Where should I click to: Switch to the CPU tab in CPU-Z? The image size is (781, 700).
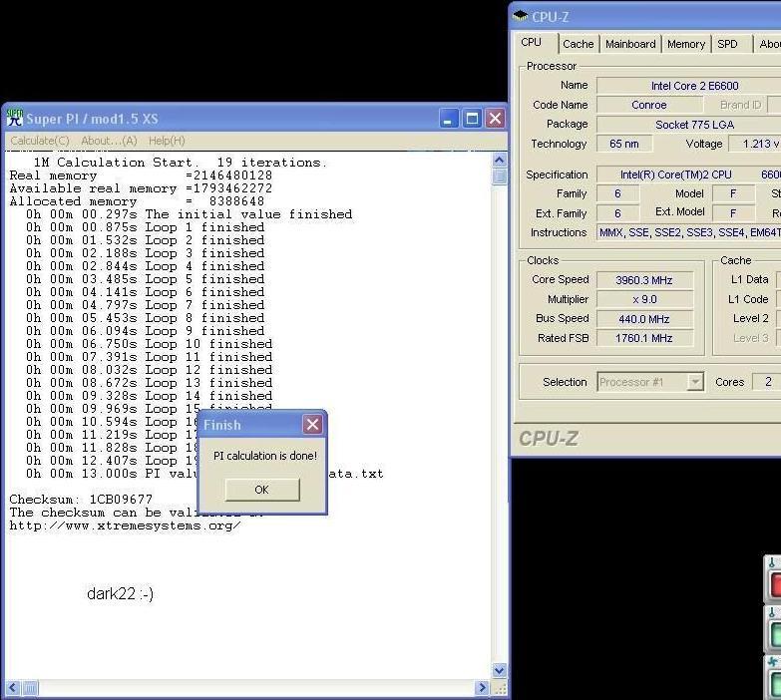(x=532, y=42)
